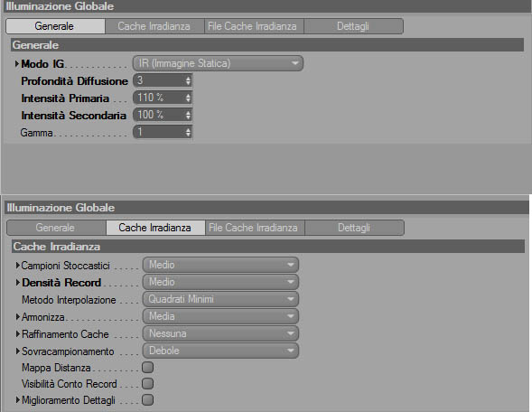Image resolution: width=532 pixels, height=412 pixels.
Task: Click the Intensità Secondaria stepper arrows
Action: [188, 115]
